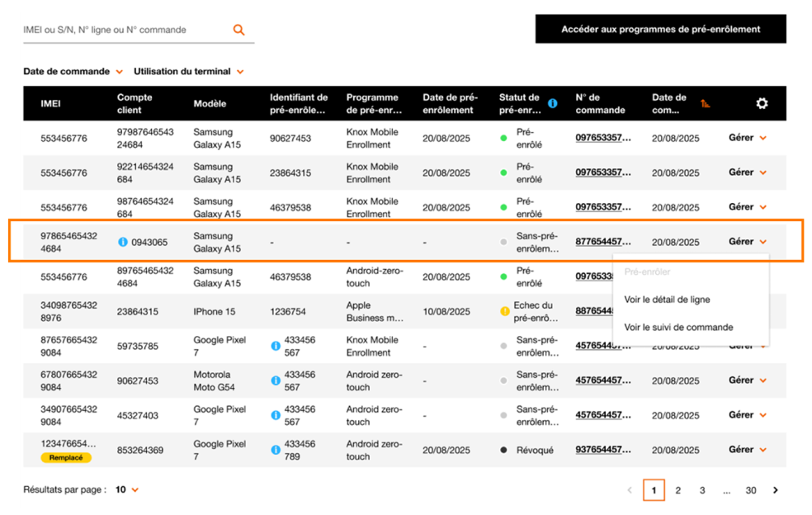Click info icon next to account 0943065

(x=123, y=242)
